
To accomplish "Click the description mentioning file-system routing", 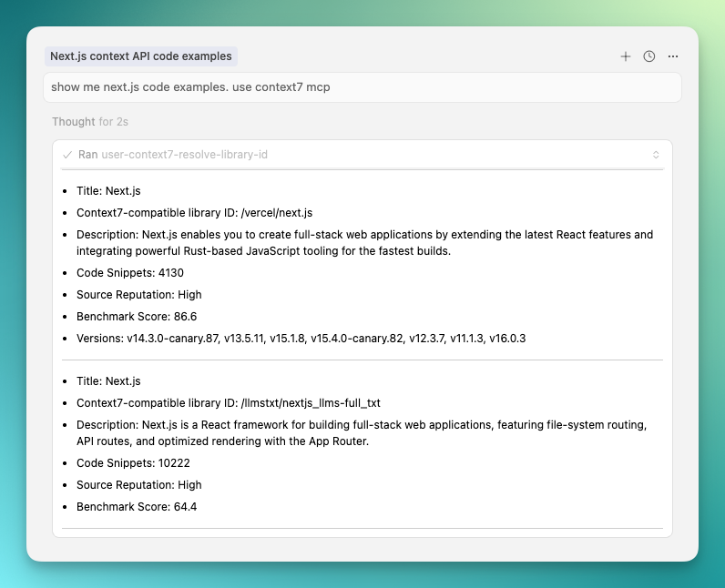I will point(364,433).
